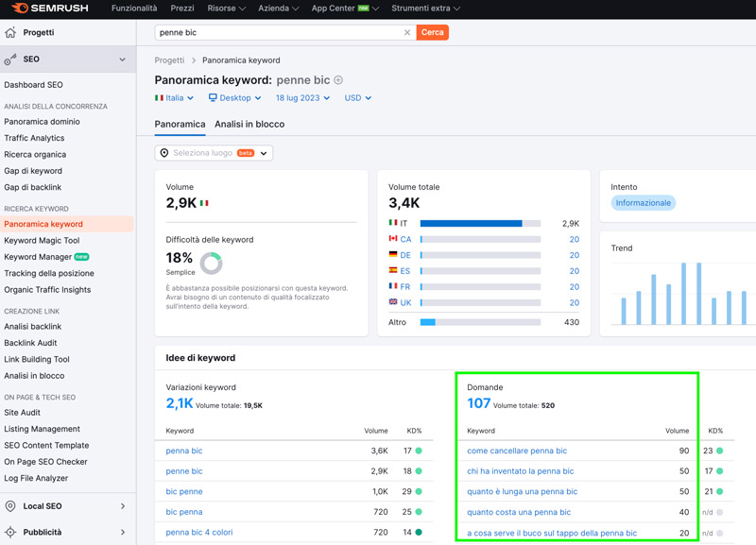Screen dimensions: 756x545
Task: Select Panoramica keyword in sidebar
Action: [66, 224]
